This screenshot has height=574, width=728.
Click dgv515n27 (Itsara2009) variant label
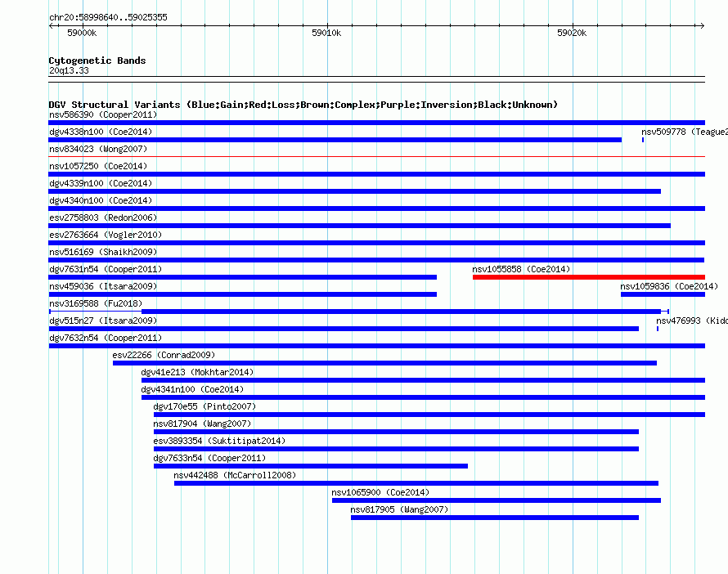click(103, 321)
